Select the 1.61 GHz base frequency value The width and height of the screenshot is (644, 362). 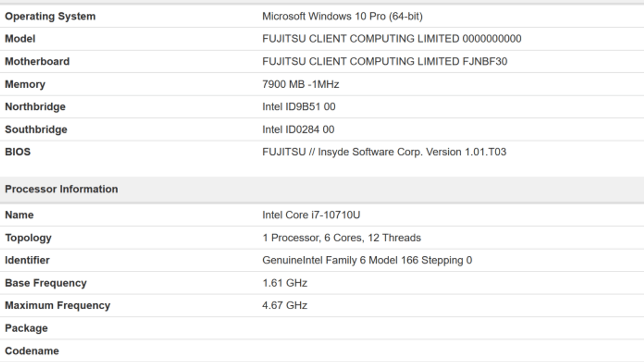pos(285,283)
